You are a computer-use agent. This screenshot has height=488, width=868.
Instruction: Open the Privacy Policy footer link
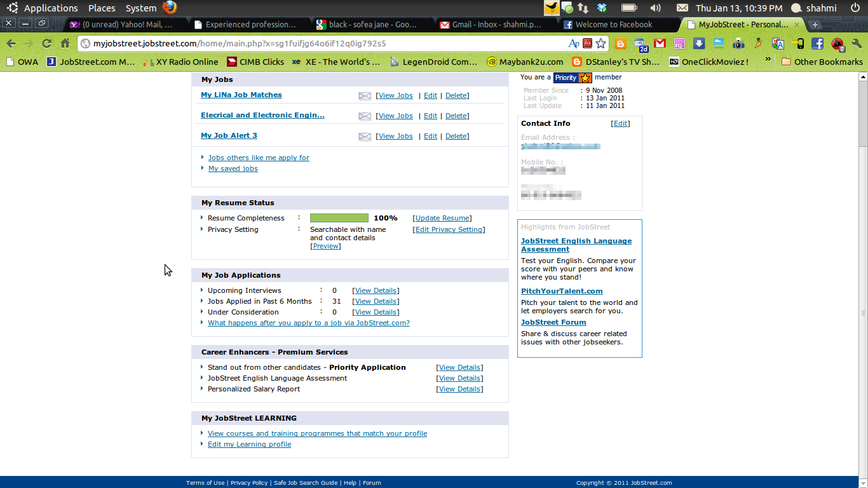pos(249,483)
